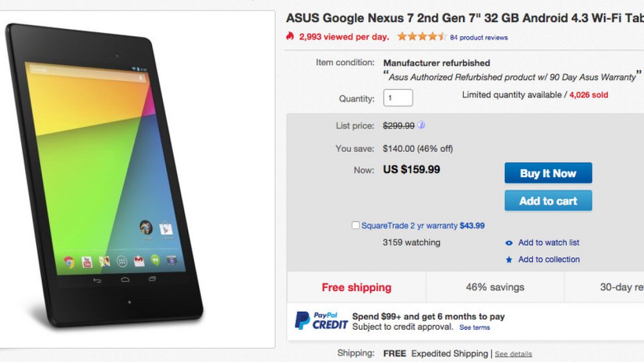Screen dimensions: 644x362
Task: Click the orange star rating icons
Action: pos(421,36)
